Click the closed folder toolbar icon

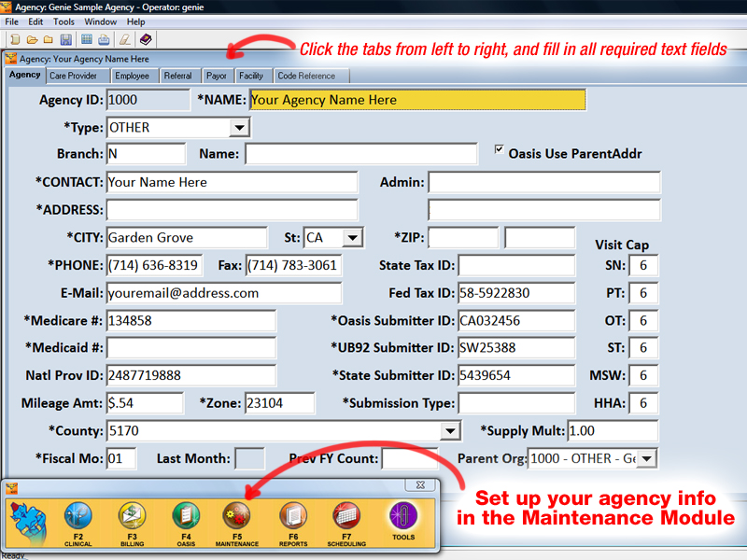(49, 39)
